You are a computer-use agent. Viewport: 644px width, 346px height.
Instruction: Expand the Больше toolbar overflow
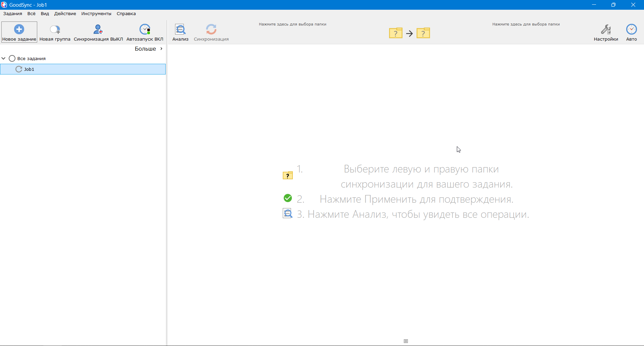point(149,49)
